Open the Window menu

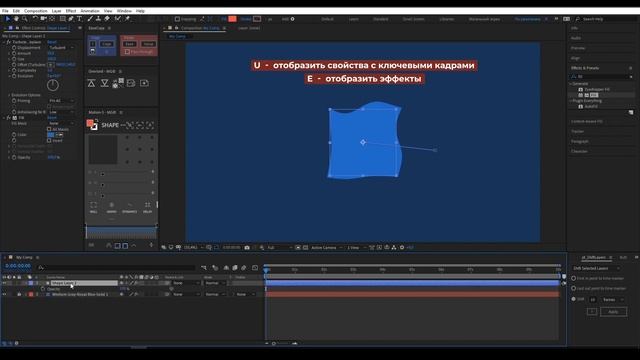[x=124, y=11]
